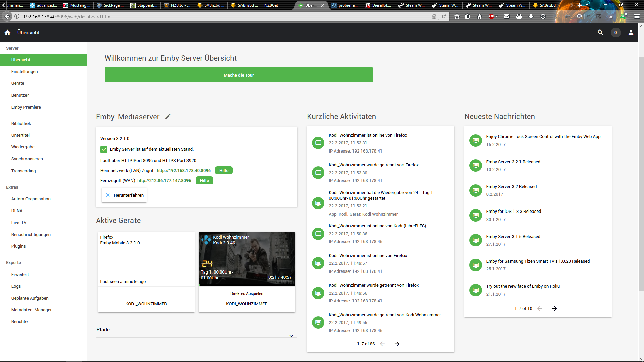Click activity icon for Kodi (LibreELEC) online entry
Image resolution: width=644 pixels, height=362 pixels.
point(318,234)
